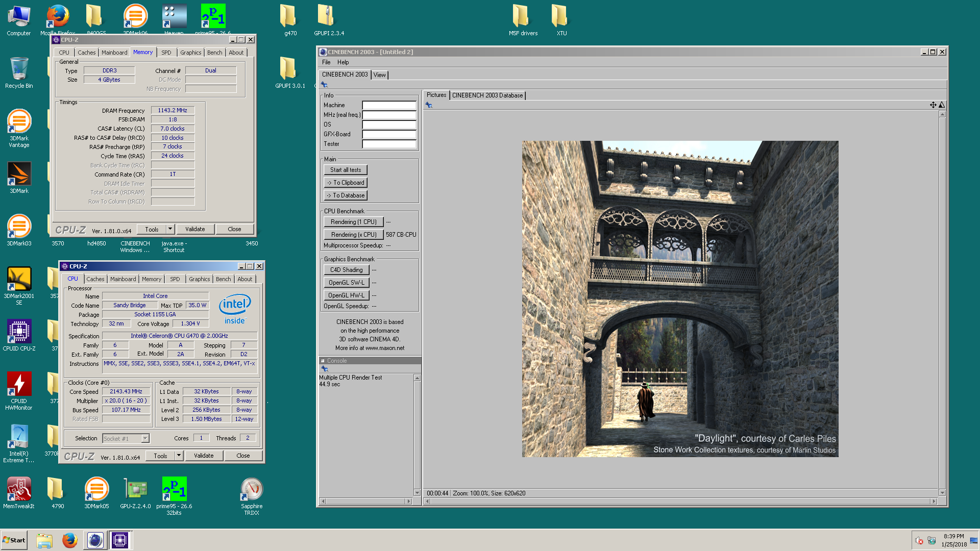This screenshot has width=980, height=551.
Task: Click the picture panel vertical scrollbar
Action: [x=942, y=303]
